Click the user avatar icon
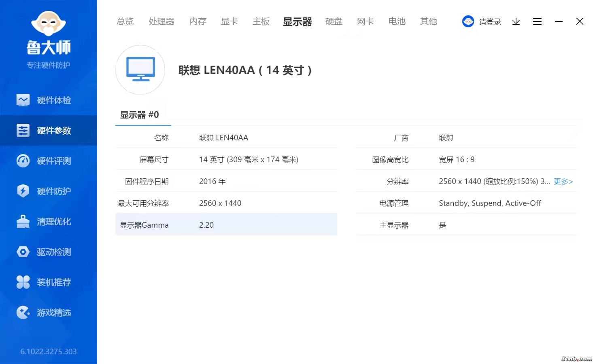 [x=468, y=21]
